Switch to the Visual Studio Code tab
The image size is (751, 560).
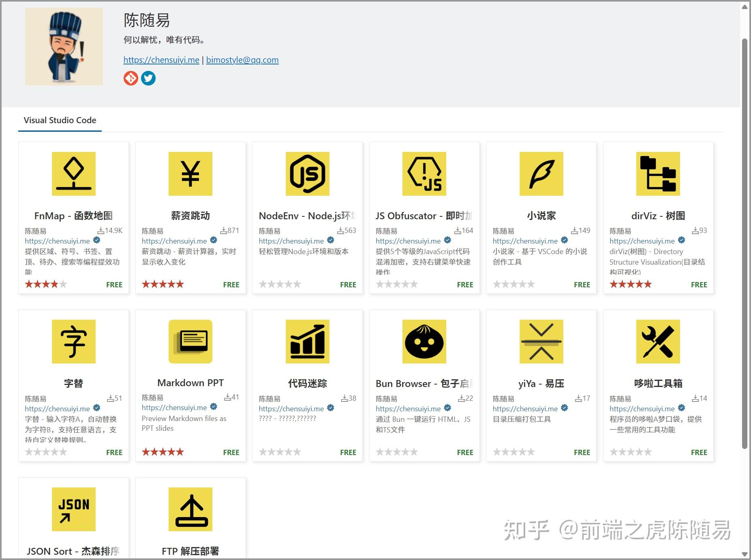coord(60,120)
